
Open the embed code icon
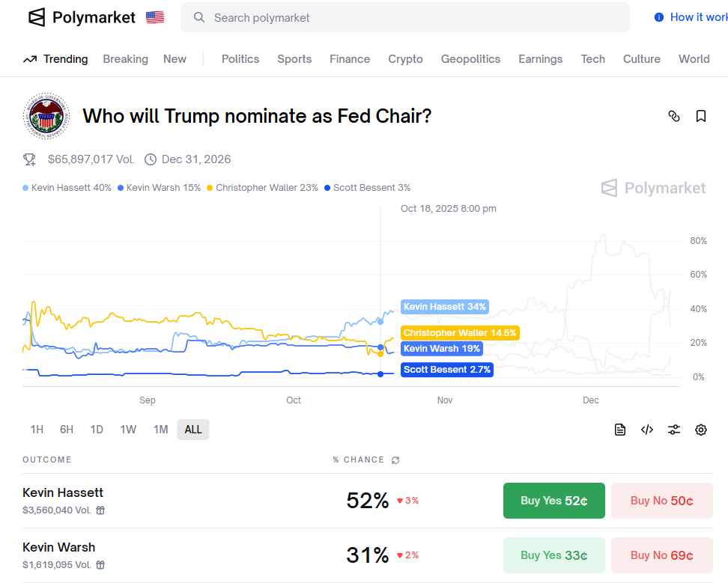coord(647,430)
